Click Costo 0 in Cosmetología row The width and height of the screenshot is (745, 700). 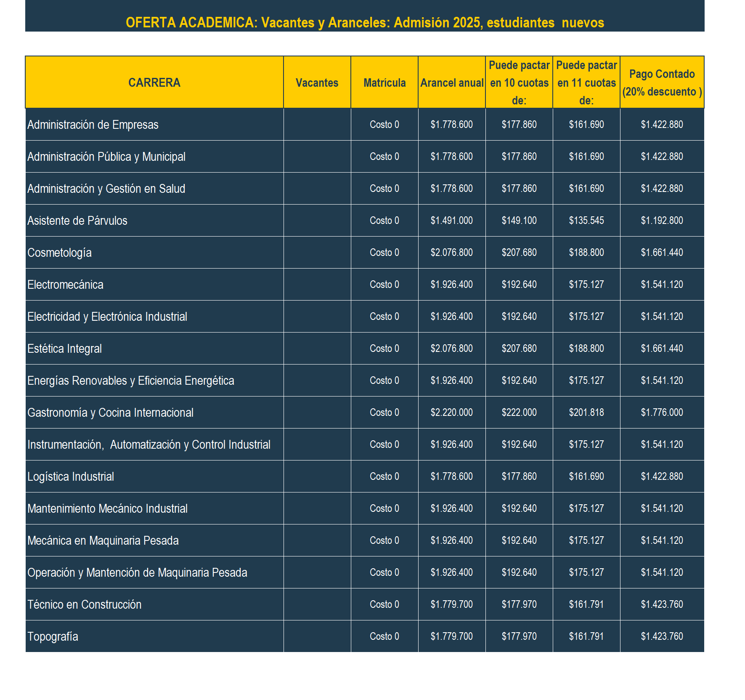tap(384, 253)
